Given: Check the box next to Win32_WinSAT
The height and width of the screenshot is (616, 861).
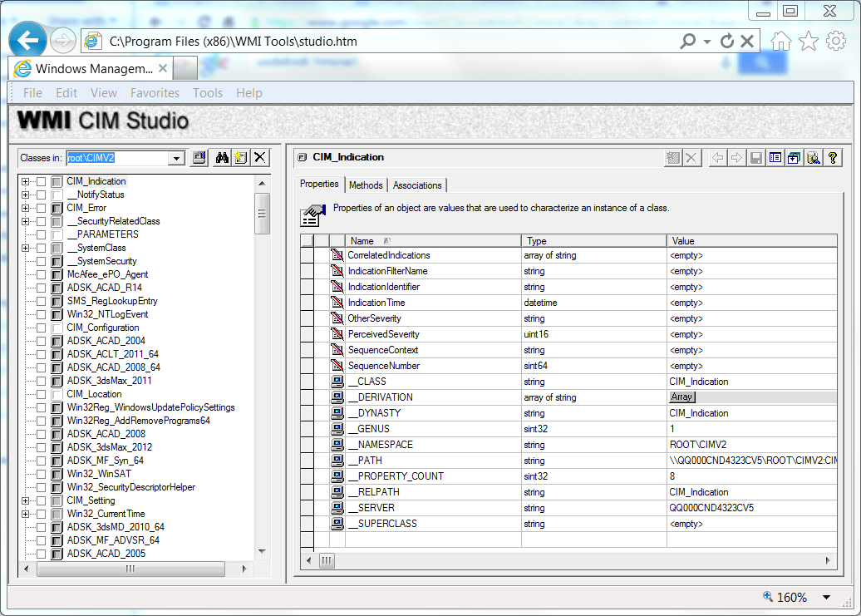Looking at the screenshot, I should (x=42, y=474).
